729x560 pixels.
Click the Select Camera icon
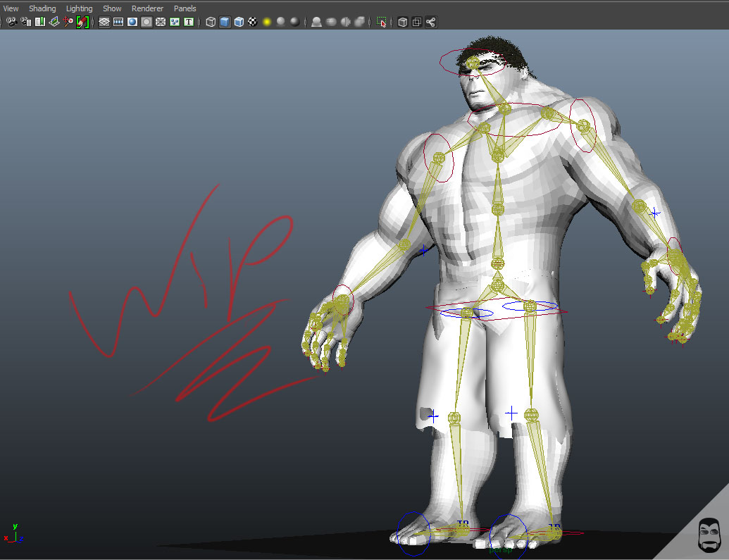12,22
